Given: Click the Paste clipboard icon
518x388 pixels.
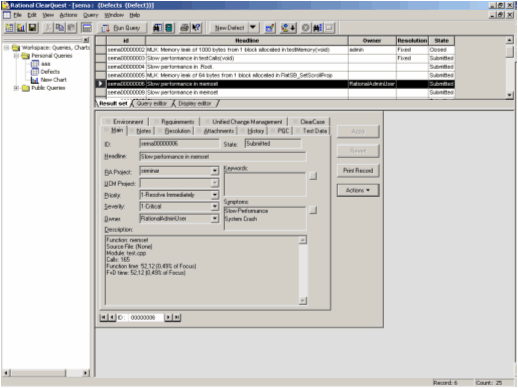Looking at the screenshot, I should (71, 28).
